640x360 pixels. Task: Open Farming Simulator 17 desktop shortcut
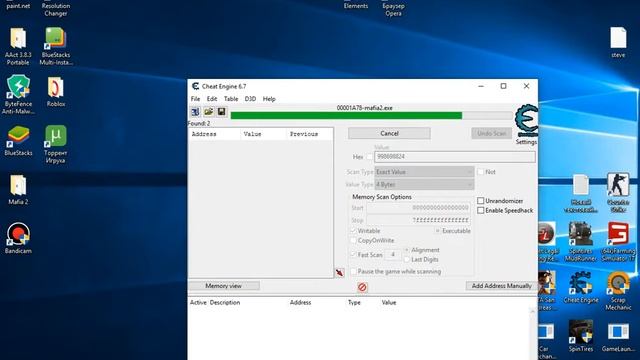point(618,242)
